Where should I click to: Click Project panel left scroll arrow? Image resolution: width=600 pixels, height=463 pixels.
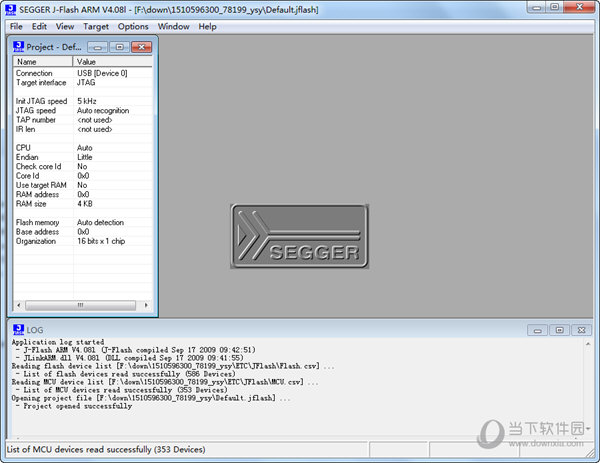pos(18,305)
